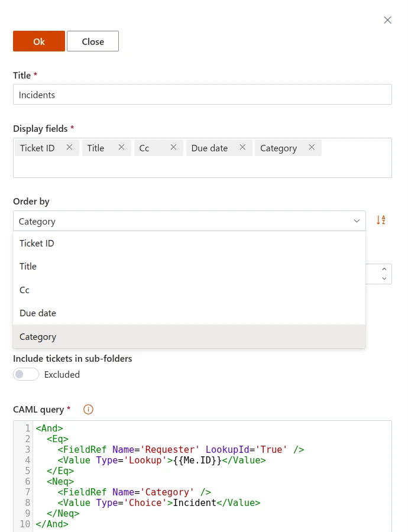Select Due date from Order by list
Image resolution: width=408 pixels, height=532 pixels.
(38, 313)
